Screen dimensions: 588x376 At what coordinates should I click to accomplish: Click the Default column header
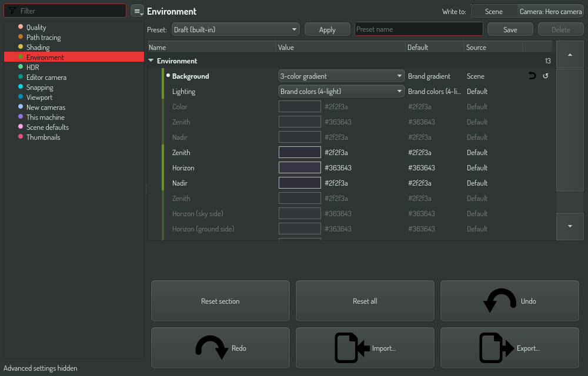point(435,47)
